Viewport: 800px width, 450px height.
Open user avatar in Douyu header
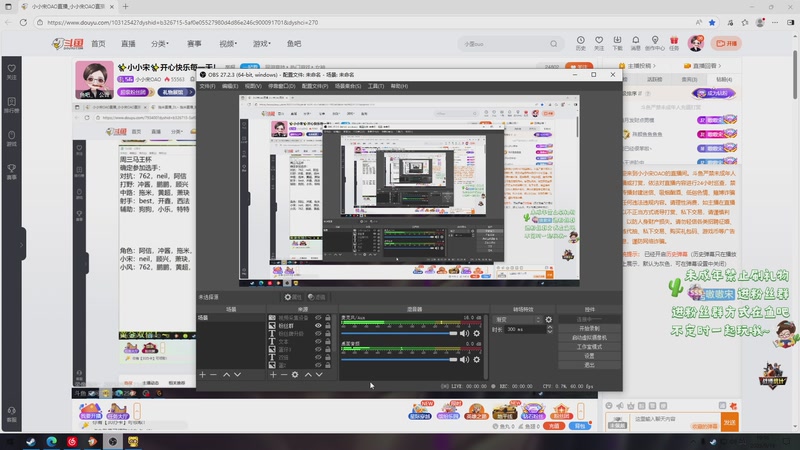tap(695, 43)
